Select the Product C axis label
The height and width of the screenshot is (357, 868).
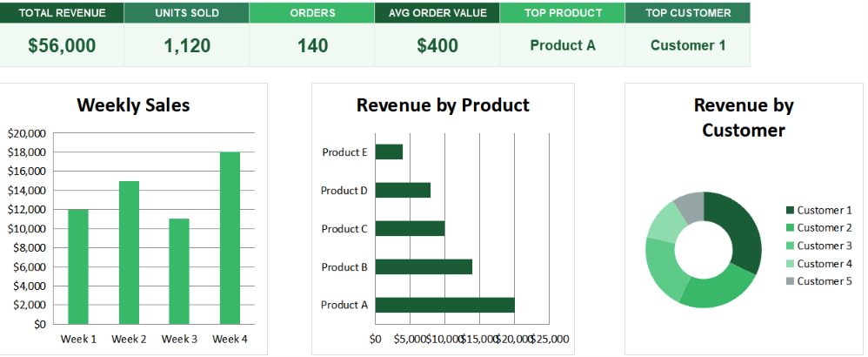pyautogui.click(x=344, y=228)
